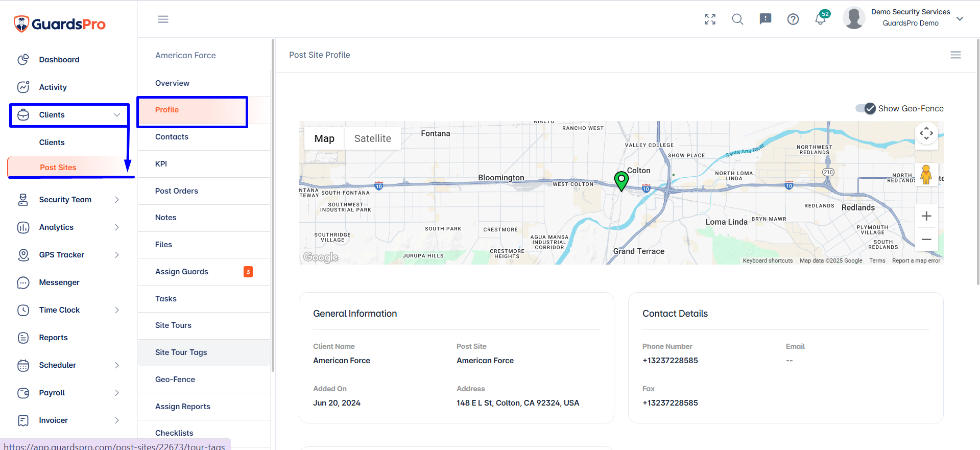Collapse the Clients menu chevron
This screenshot has width=980, height=450.
click(x=117, y=115)
